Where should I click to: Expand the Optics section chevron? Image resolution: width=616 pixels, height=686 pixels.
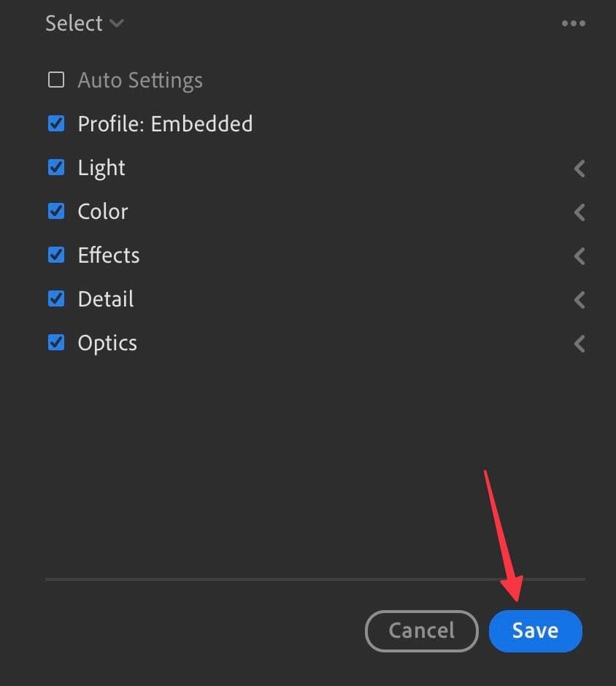click(579, 343)
